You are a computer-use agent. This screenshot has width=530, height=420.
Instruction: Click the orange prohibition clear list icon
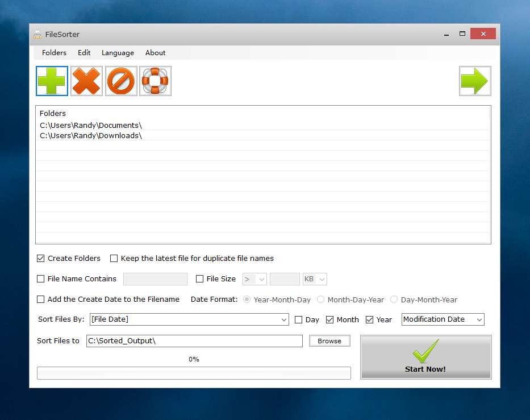(121, 81)
